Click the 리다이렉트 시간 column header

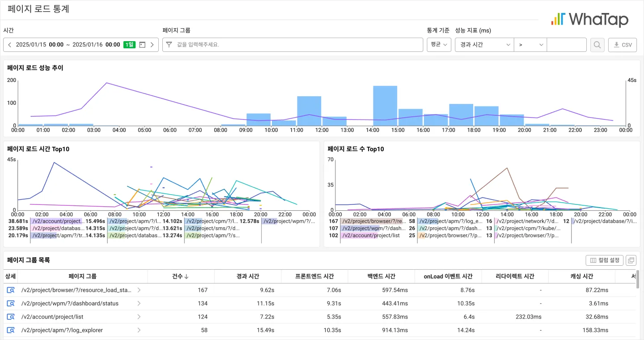tap(515, 276)
